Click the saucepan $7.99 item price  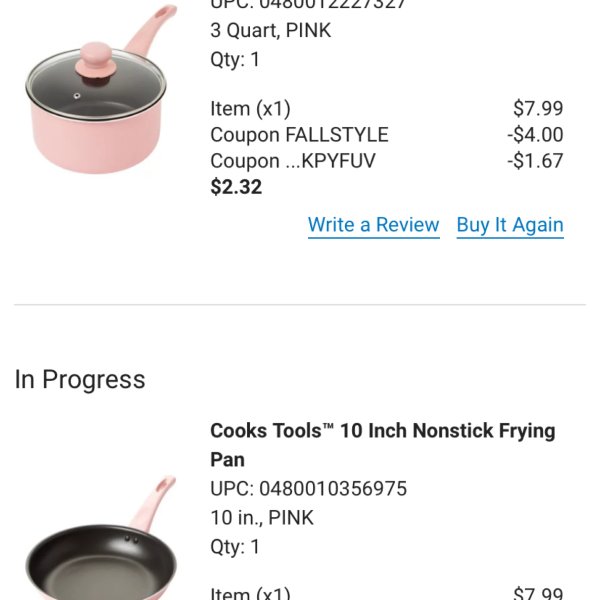[x=538, y=108]
